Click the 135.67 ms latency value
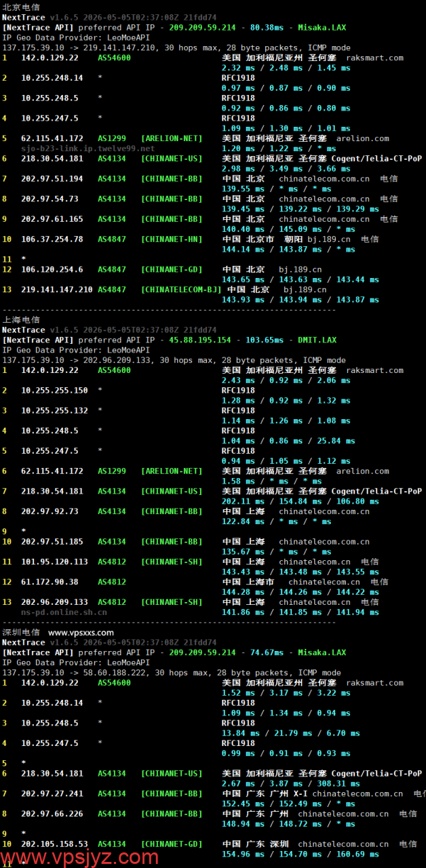 (243, 551)
